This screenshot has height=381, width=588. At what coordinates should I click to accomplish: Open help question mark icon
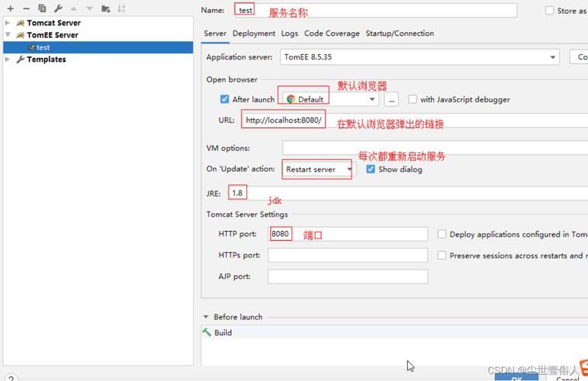(11, 378)
